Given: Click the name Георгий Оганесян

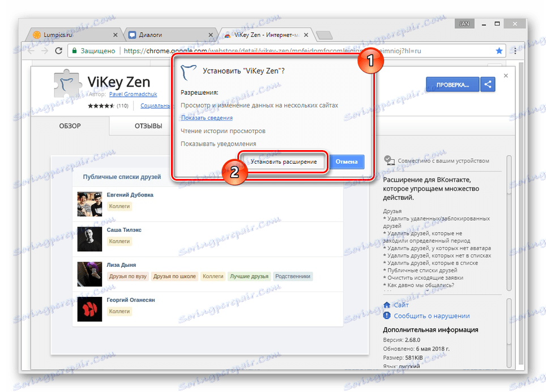Looking at the screenshot, I should 131,300.
